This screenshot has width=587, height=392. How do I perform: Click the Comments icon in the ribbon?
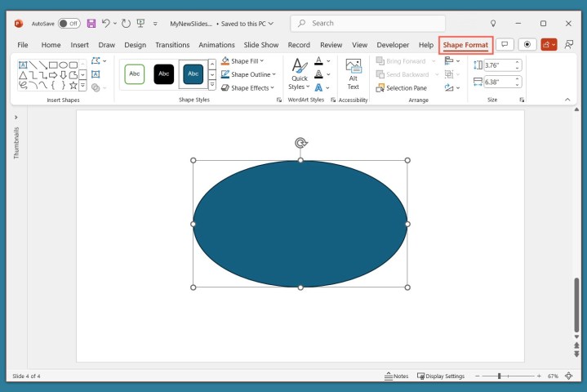(x=505, y=45)
